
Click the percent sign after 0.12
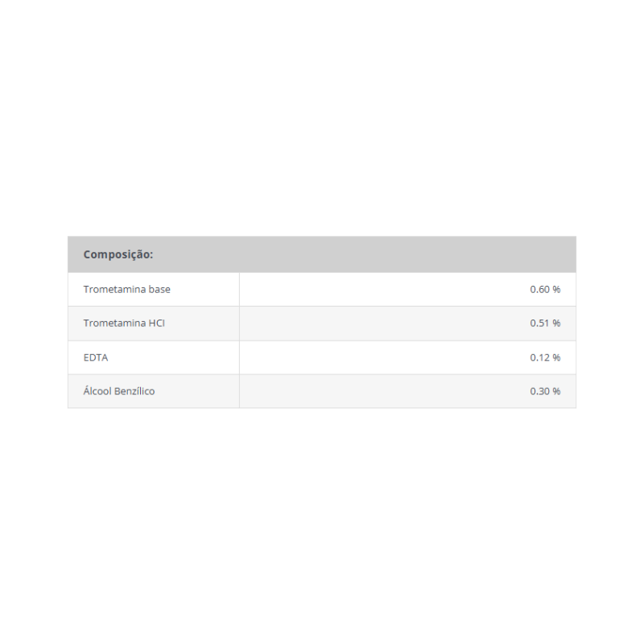[x=556, y=357]
